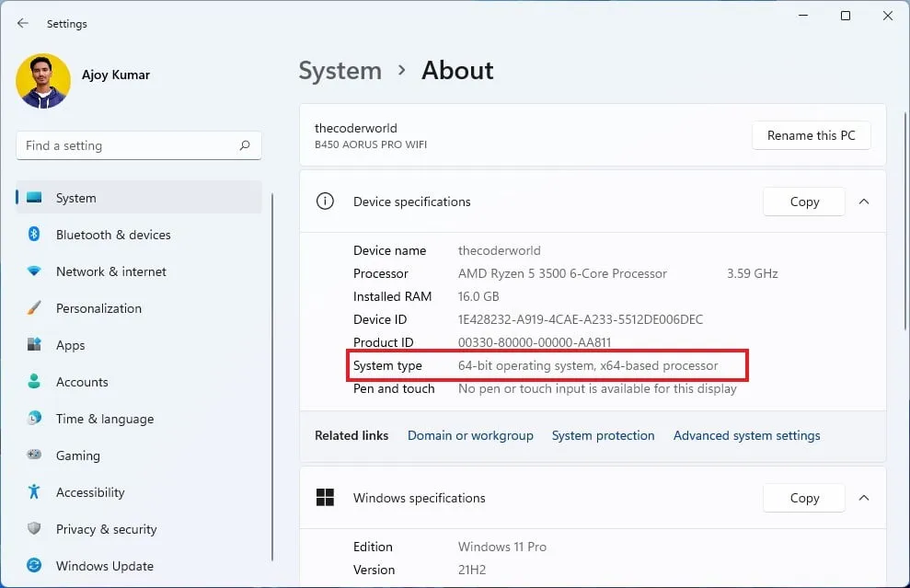The height and width of the screenshot is (588, 910).
Task: Open the Accessibility settings icon
Action: (34, 492)
